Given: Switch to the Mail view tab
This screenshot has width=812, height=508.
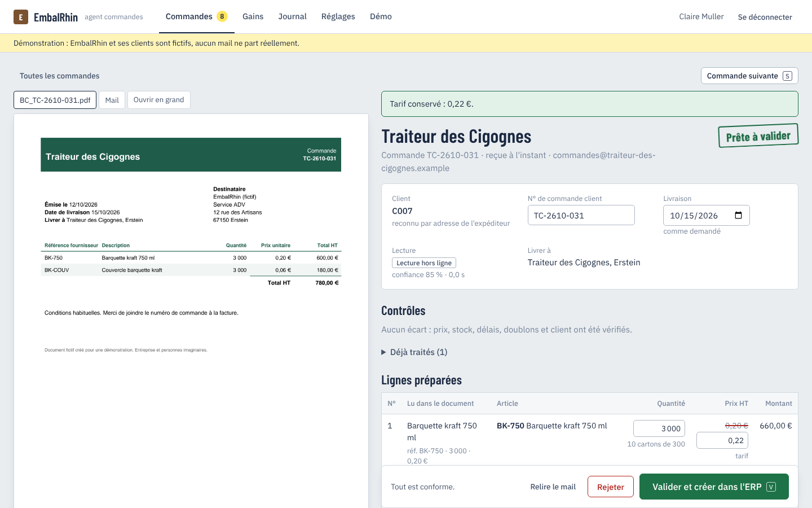Looking at the screenshot, I should pyautogui.click(x=112, y=100).
